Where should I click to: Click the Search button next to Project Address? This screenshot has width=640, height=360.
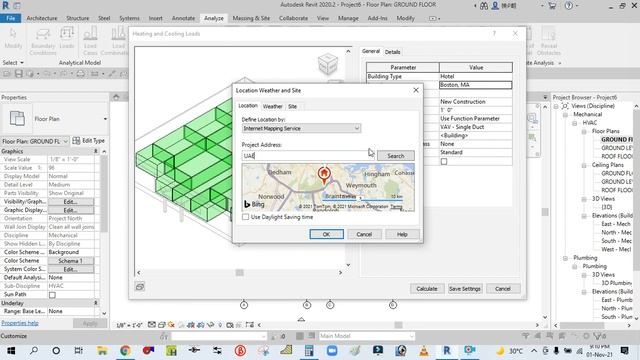click(x=396, y=156)
